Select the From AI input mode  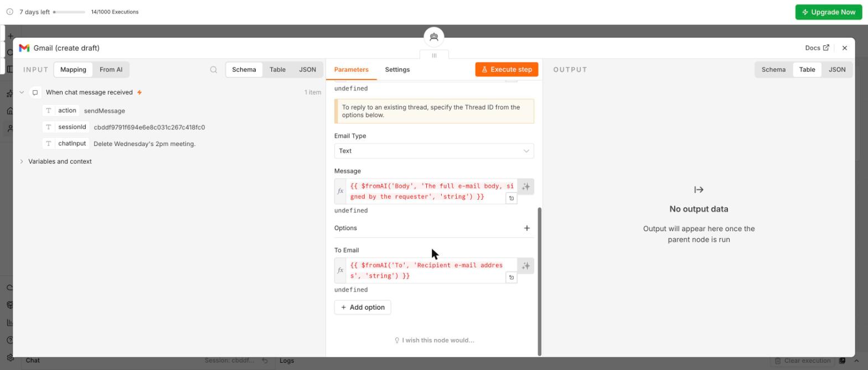(111, 70)
